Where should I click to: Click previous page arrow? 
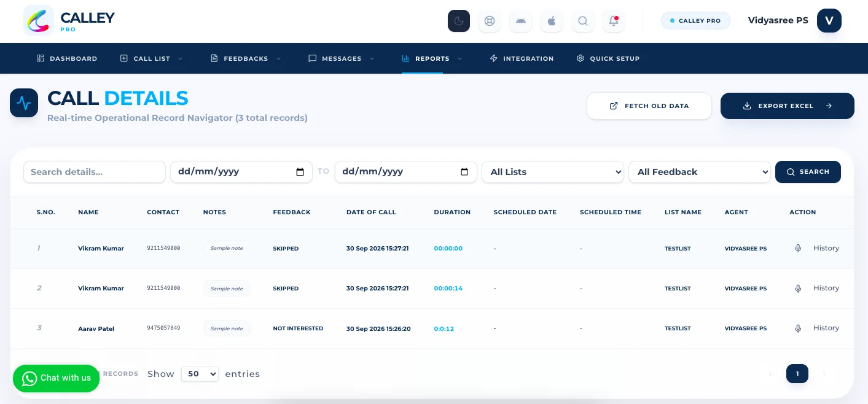tap(770, 373)
